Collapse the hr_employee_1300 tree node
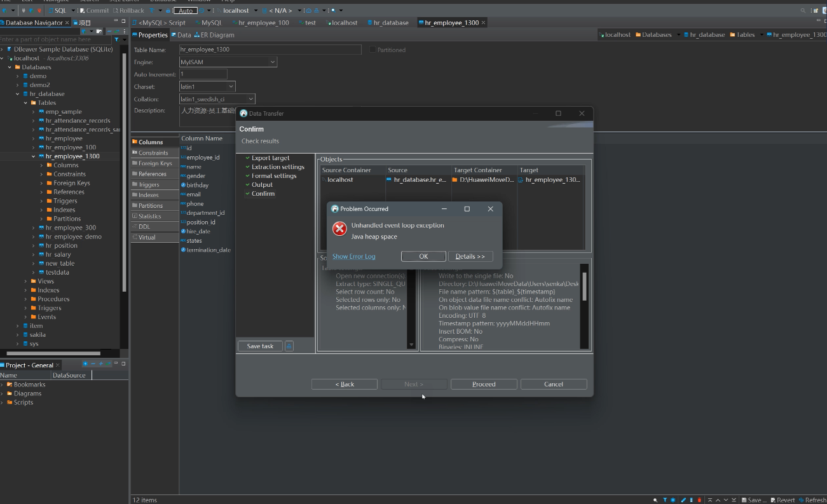 pos(34,156)
